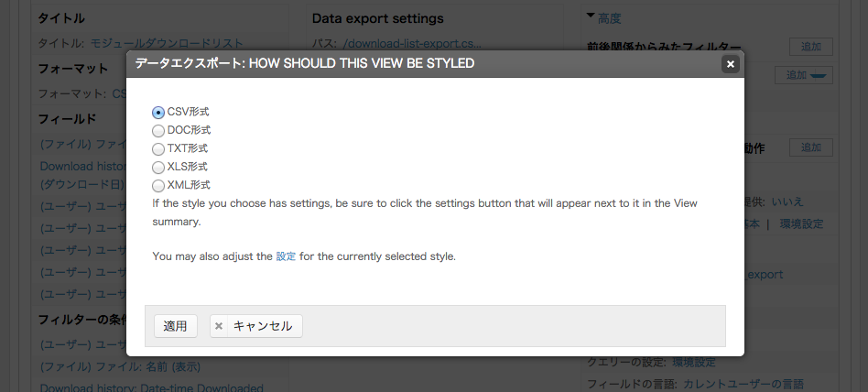Close the data export dialog with X
Image resolution: width=868 pixels, height=392 pixels.
point(730,63)
